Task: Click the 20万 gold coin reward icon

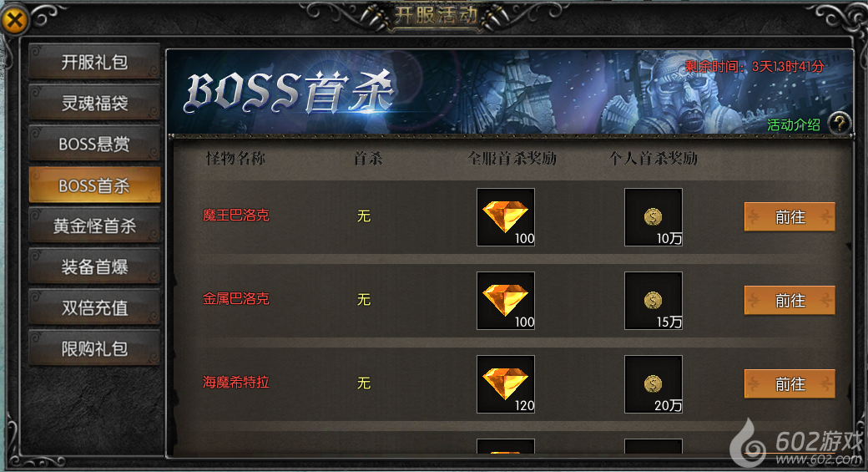Action: point(654,384)
